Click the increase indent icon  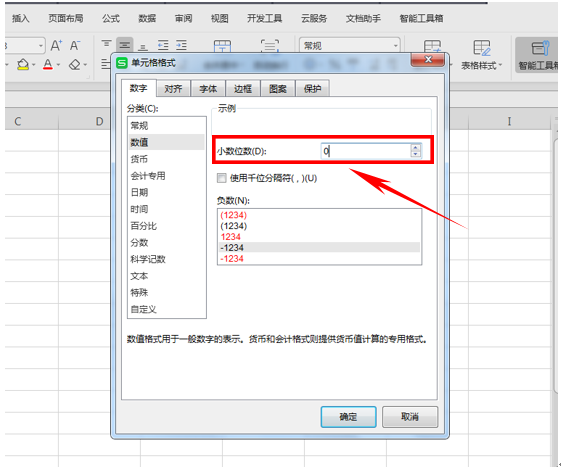click(181, 45)
